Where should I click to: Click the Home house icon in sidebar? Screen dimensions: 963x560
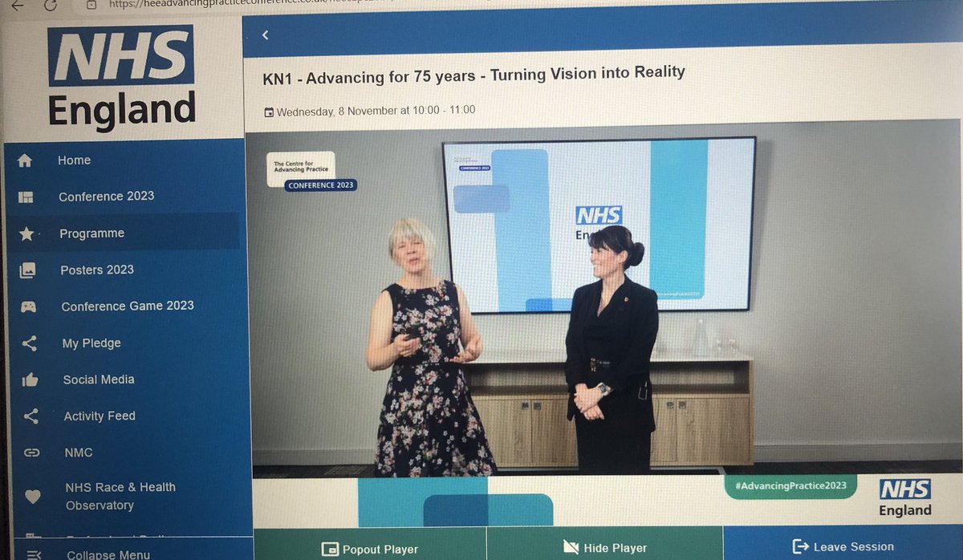[25, 160]
